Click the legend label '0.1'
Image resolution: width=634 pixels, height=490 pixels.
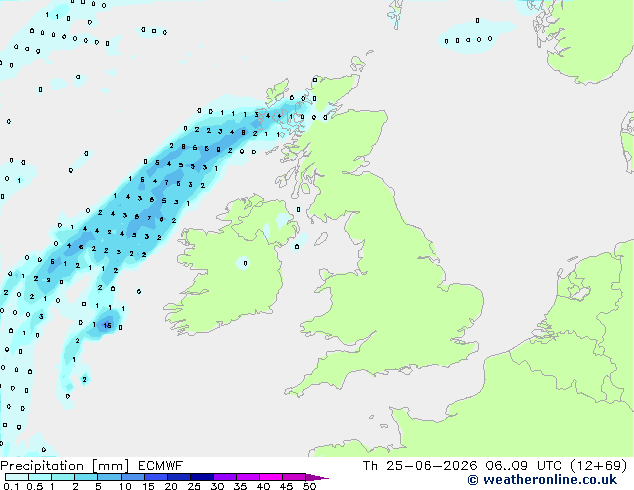[x=11, y=486]
